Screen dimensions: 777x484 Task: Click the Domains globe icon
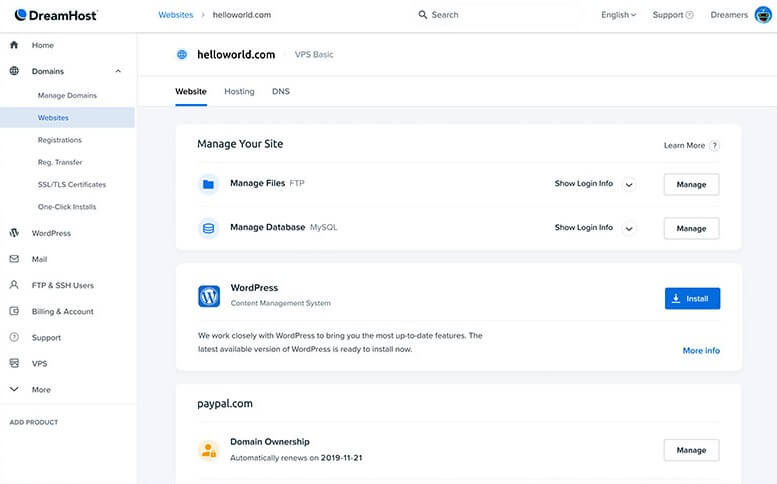(x=14, y=71)
